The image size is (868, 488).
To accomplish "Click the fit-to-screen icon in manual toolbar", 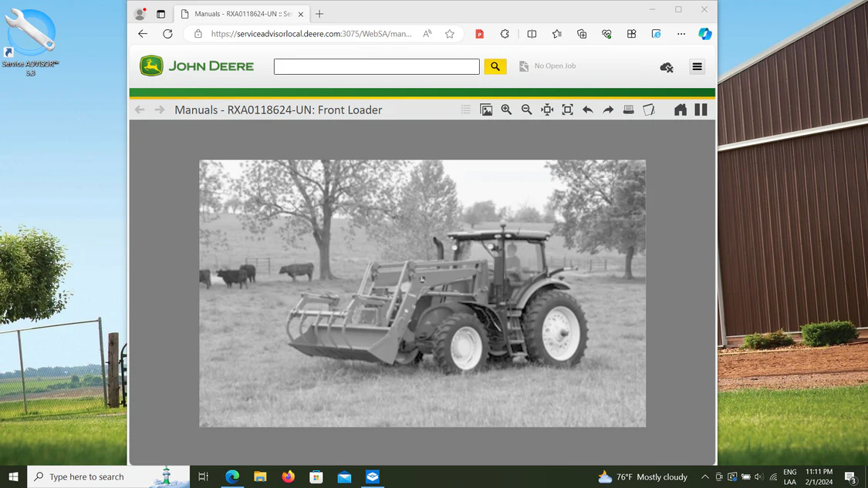I will pyautogui.click(x=567, y=109).
